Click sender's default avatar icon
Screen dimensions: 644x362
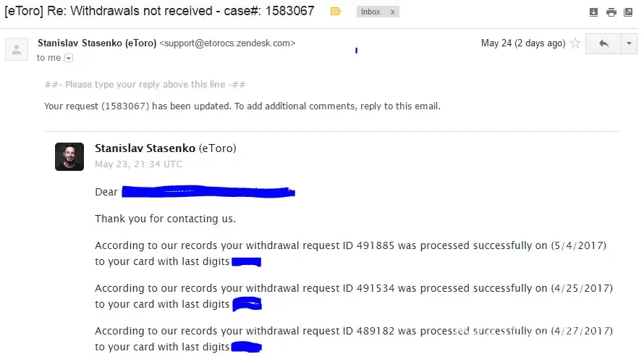pyautogui.click(x=16, y=49)
